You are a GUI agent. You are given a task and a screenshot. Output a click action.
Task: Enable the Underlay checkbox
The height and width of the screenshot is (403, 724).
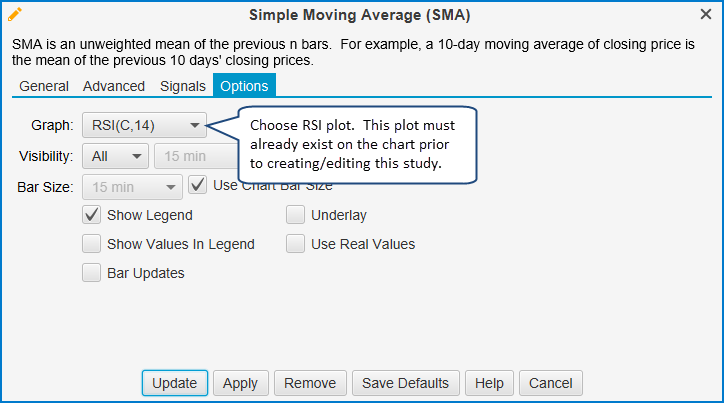click(x=295, y=214)
